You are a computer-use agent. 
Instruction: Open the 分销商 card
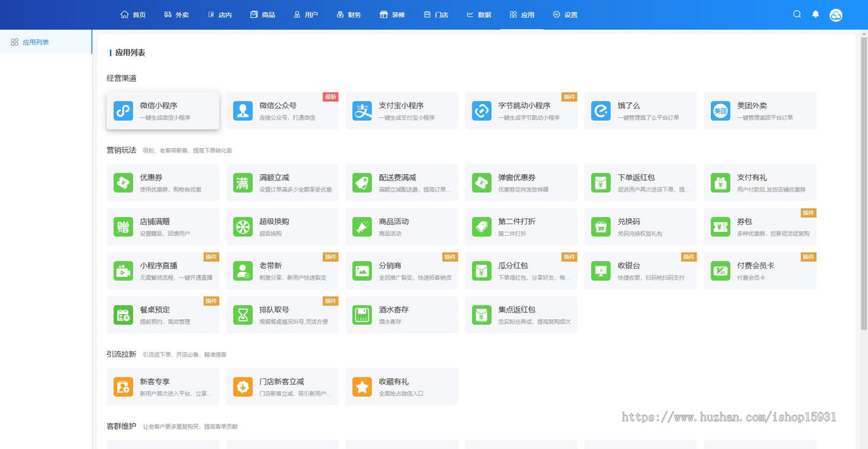pos(401,271)
